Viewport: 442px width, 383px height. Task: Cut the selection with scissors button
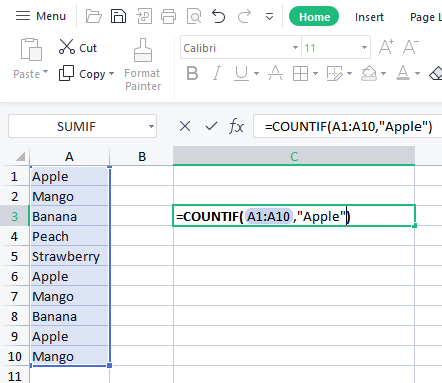[x=78, y=47]
